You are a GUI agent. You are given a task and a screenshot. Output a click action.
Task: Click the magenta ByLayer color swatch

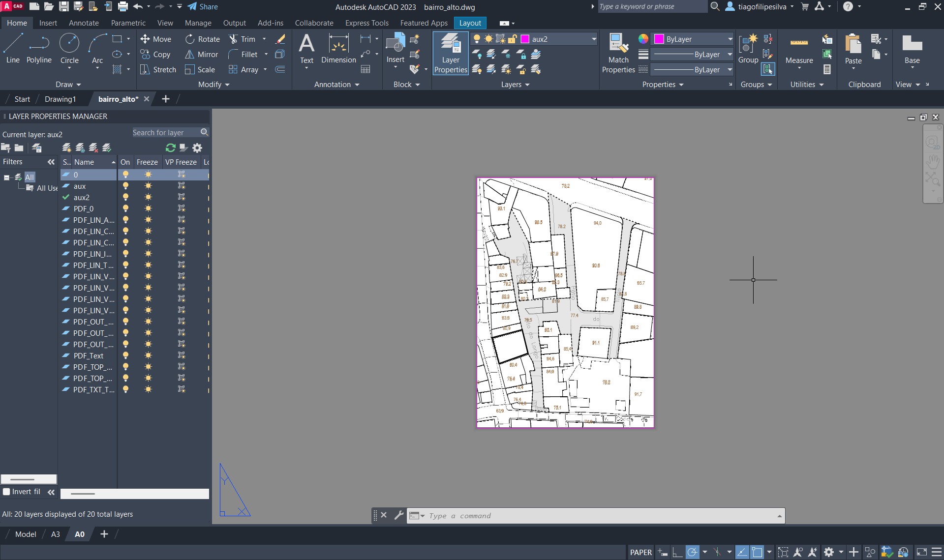point(659,39)
